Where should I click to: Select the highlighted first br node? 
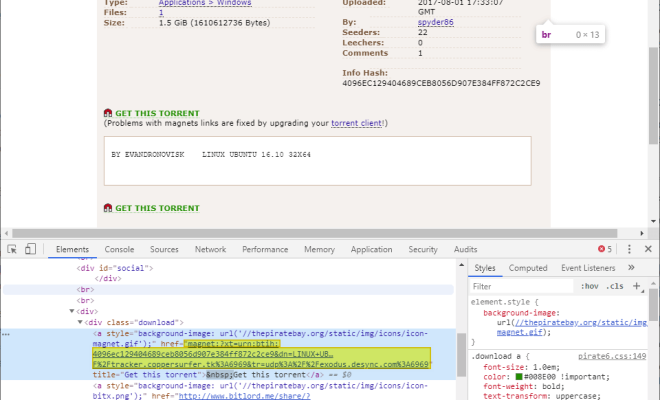click(85, 289)
